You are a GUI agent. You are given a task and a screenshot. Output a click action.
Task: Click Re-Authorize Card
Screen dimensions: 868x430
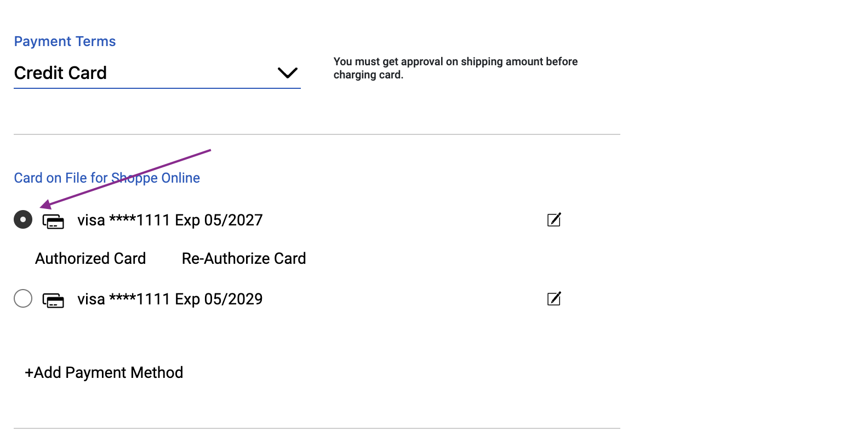[x=243, y=258]
